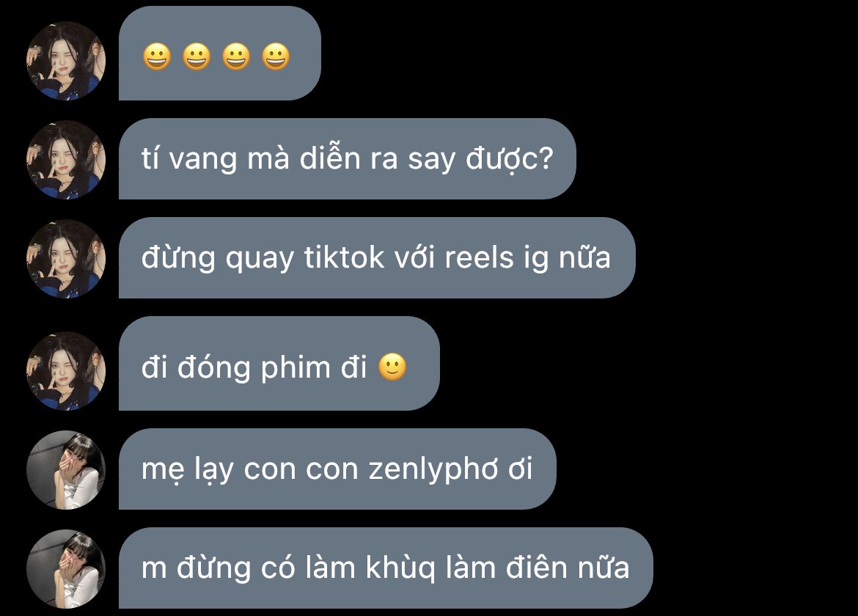The width and height of the screenshot is (858, 616).
Task: Tap avatar beside 'đừng quay tiktok' message
Action: click(x=66, y=259)
